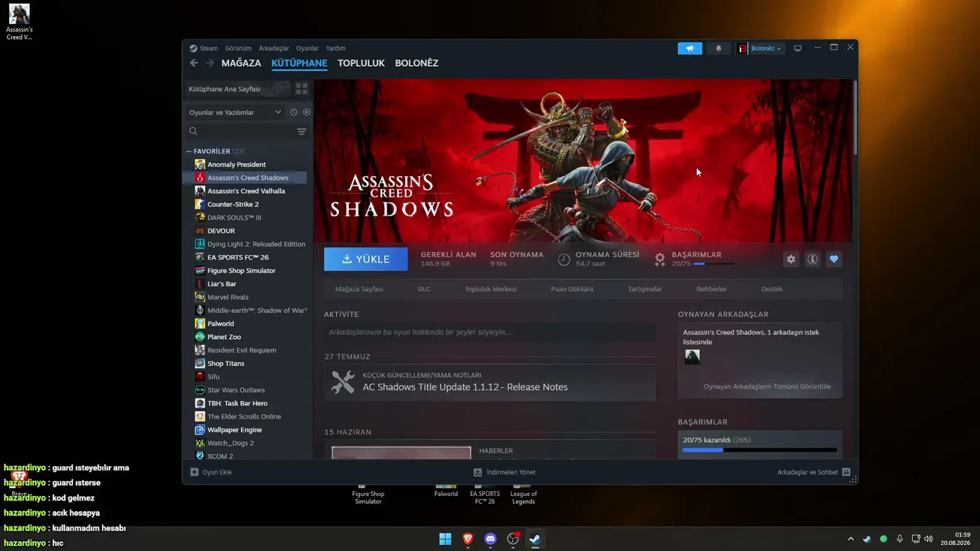Sort library by recent activity clock icon
Screen dimensions: 980x551
pyautogui.click(x=293, y=112)
